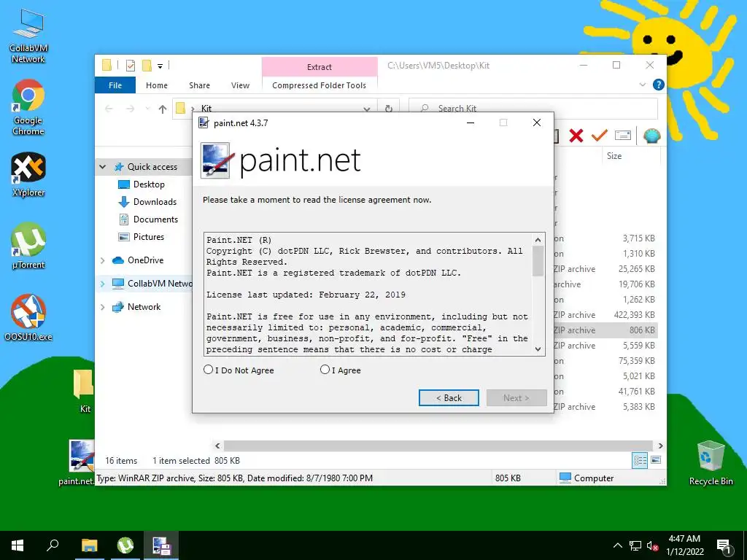Open File tab in Explorer ribbon

click(x=115, y=85)
